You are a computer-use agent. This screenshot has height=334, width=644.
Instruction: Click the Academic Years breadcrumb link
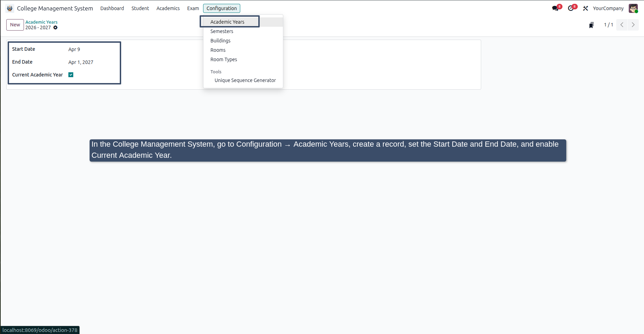click(x=41, y=22)
